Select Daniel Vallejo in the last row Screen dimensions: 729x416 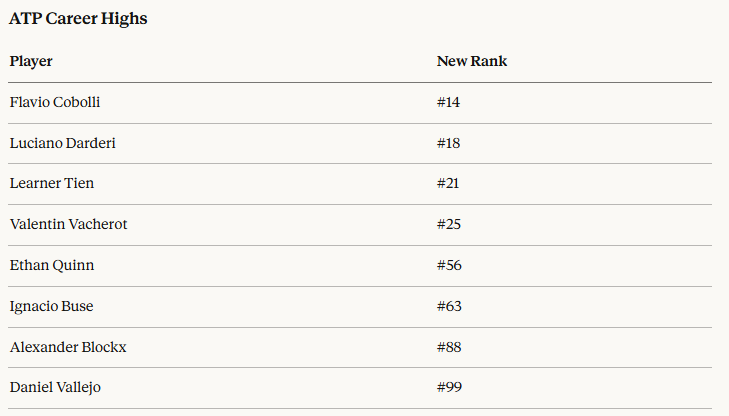[56, 387]
